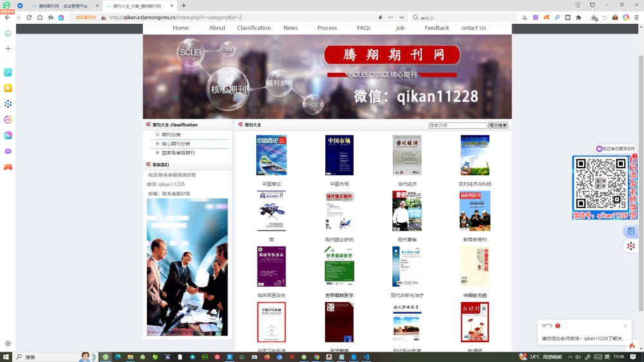Click the blue magnifier extension icon
The width and height of the screenshot is (644, 362).
pyautogui.click(x=557, y=17)
